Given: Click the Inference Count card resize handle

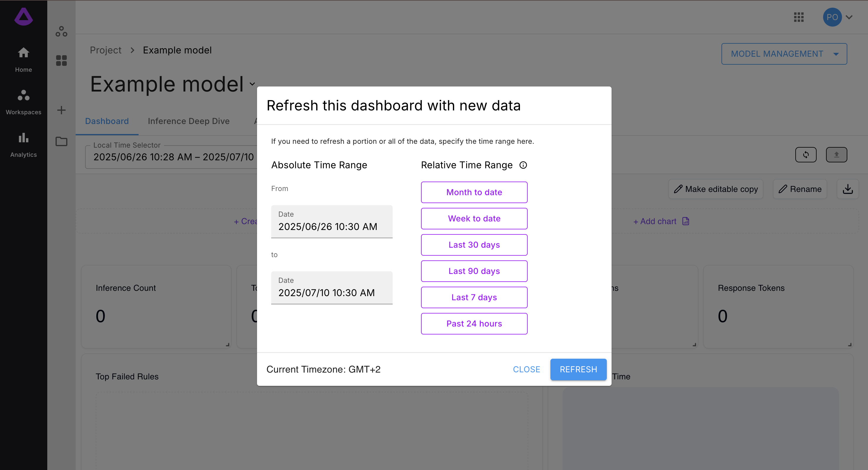Looking at the screenshot, I should [x=228, y=345].
